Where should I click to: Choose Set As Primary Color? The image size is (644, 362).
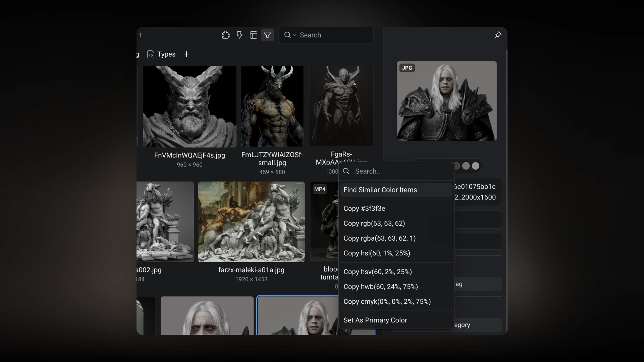396,320
